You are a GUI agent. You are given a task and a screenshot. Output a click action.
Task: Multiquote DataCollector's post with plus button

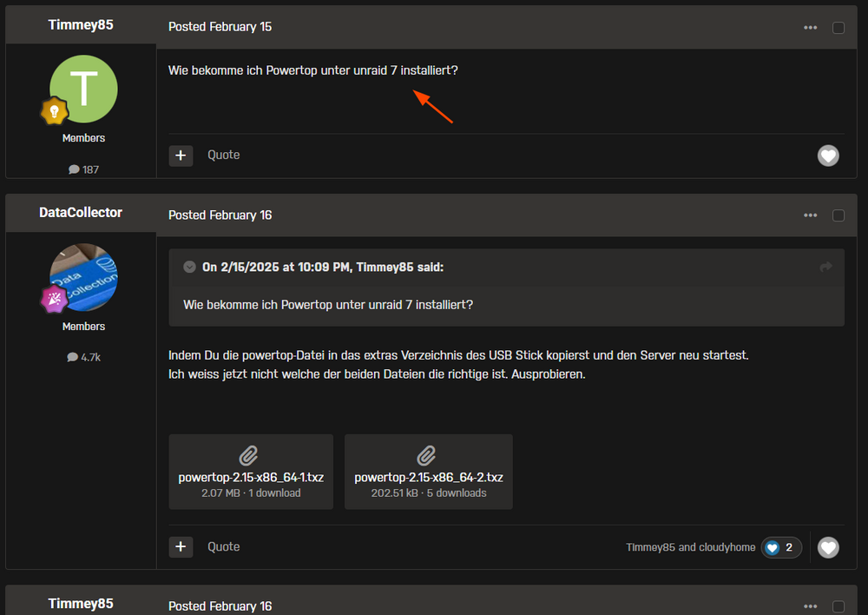tap(181, 547)
